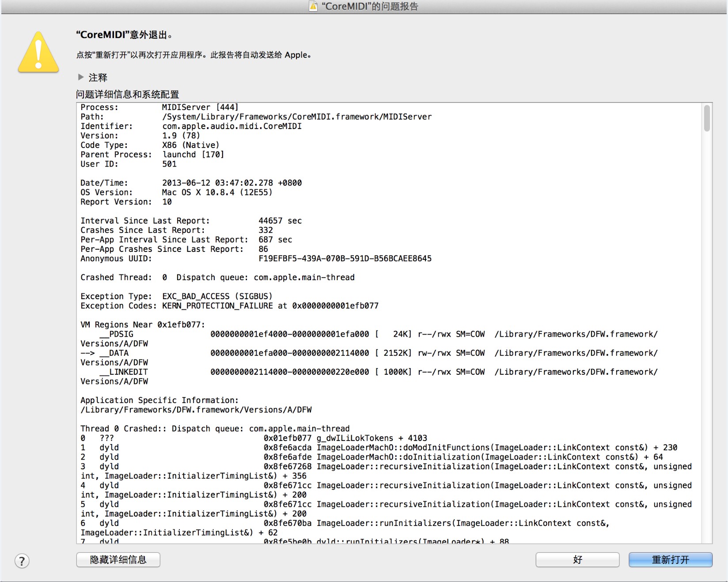Viewport: 728px width, 582px height.
Task: Click the __DATA region name
Action: (114, 353)
